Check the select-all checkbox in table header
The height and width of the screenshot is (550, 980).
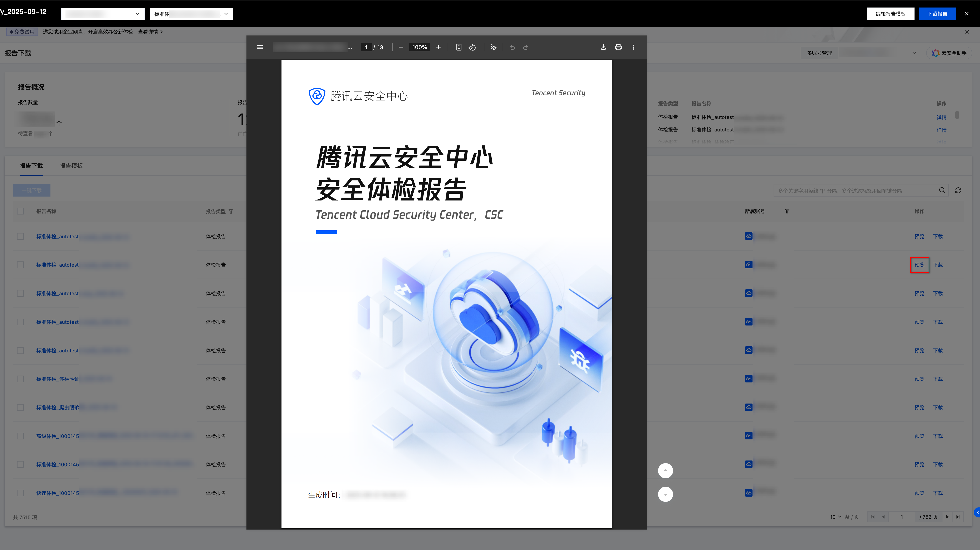21,211
